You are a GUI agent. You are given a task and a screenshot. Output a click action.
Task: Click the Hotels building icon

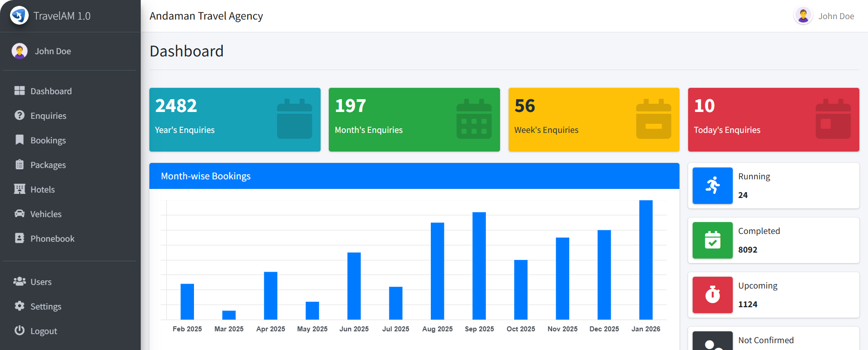(19, 189)
